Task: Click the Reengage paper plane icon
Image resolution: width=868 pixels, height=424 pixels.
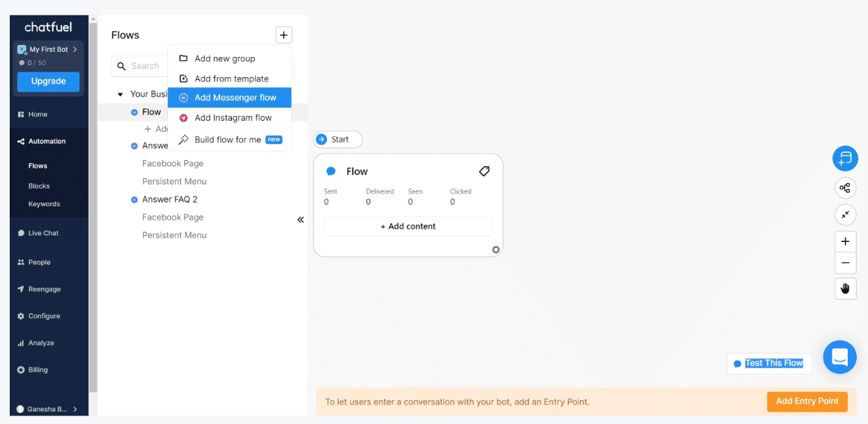Action: (21, 289)
